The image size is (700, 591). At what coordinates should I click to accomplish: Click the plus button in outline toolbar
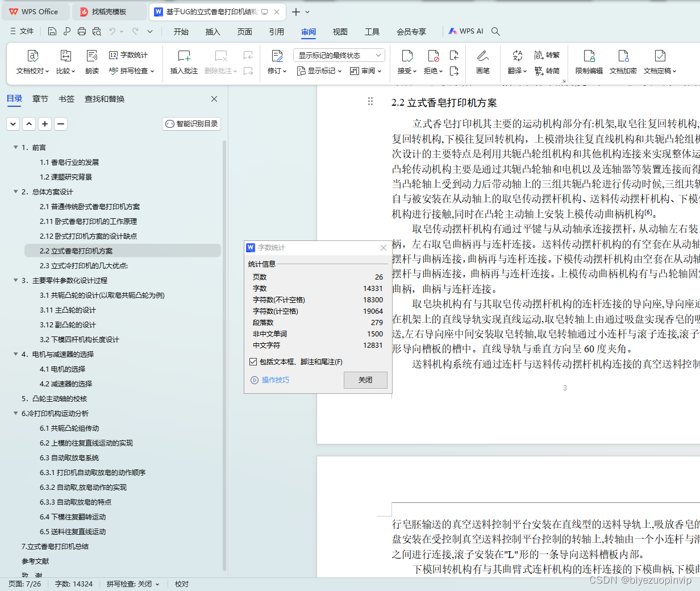point(45,123)
